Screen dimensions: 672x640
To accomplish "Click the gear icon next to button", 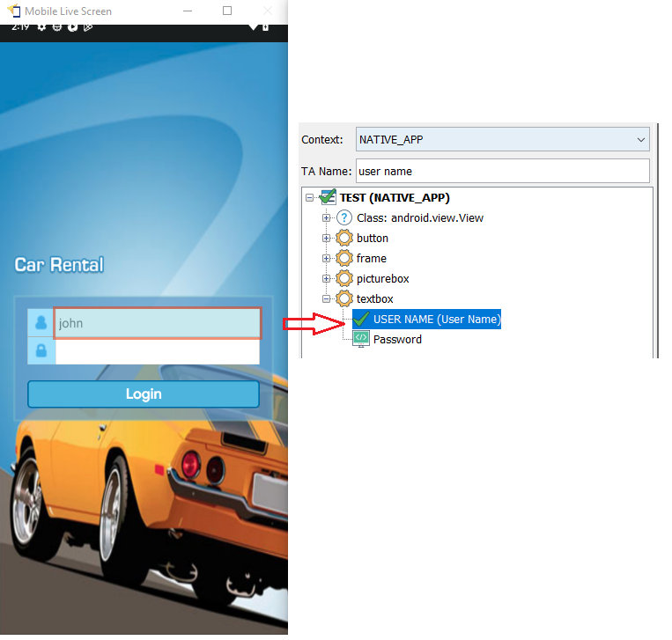I will (x=344, y=238).
